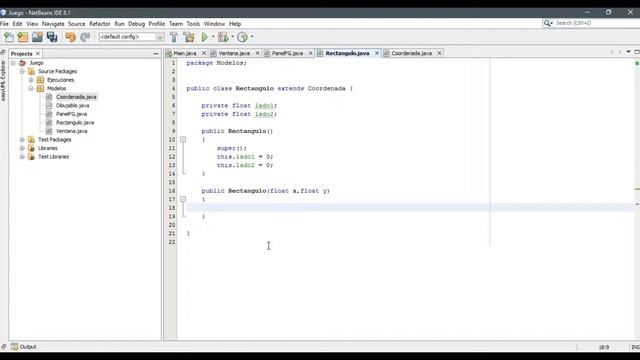Viewport: 640px width, 360px height.
Task: Click the restore window-group icon above side tab
Action: pyautogui.click(x=3, y=53)
